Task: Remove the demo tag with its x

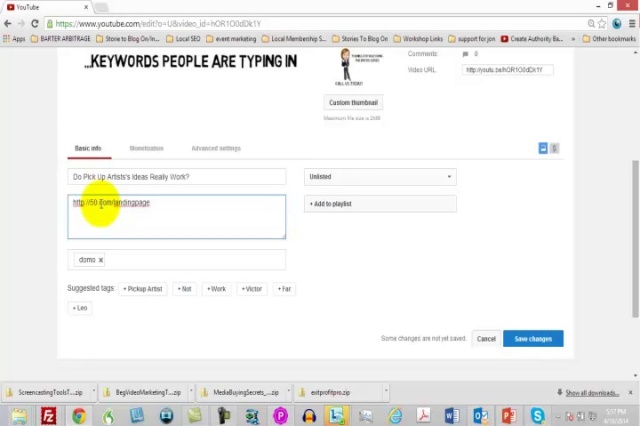Action: pos(101,260)
